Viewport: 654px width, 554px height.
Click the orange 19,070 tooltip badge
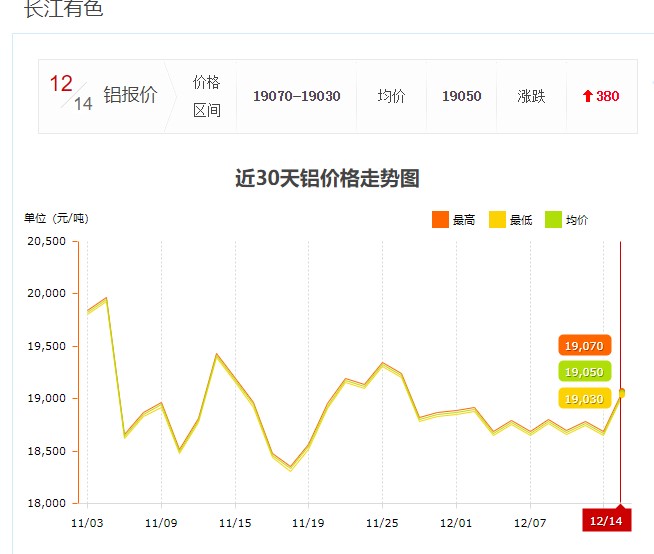click(584, 345)
